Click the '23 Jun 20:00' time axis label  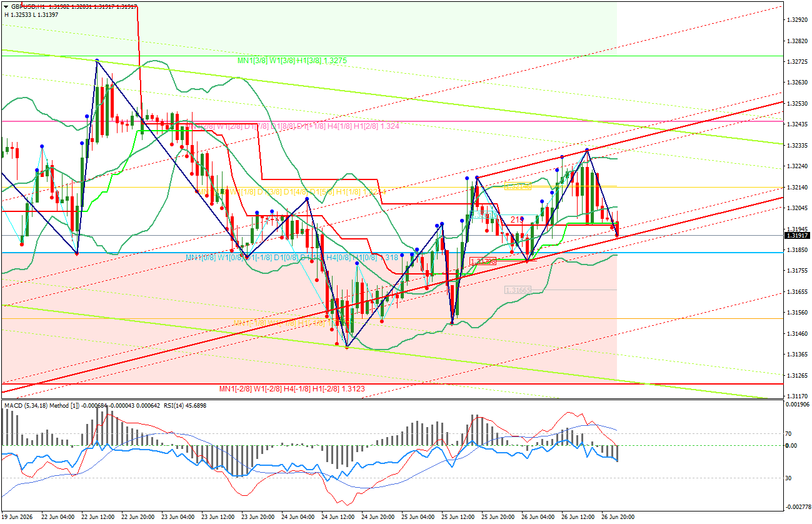(x=258, y=517)
